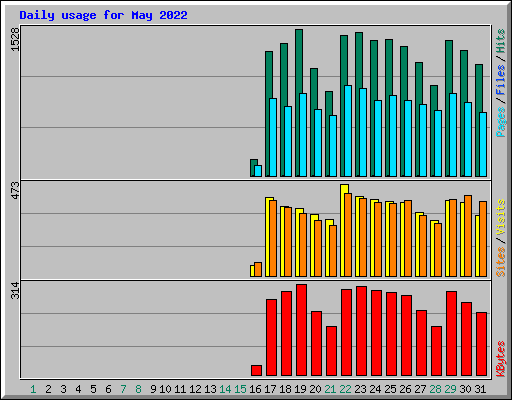Image resolution: width=512 pixels, height=400 pixels.
Task: Click the cyan files bar for day 31
Action: pyautogui.click(x=483, y=144)
